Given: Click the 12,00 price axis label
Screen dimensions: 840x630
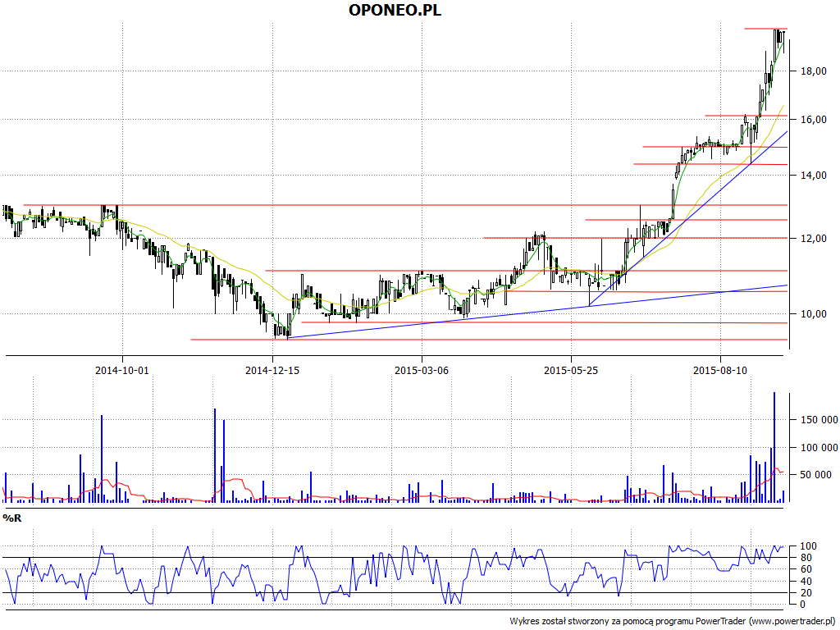Looking at the screenshot, I should click(813, 239).
